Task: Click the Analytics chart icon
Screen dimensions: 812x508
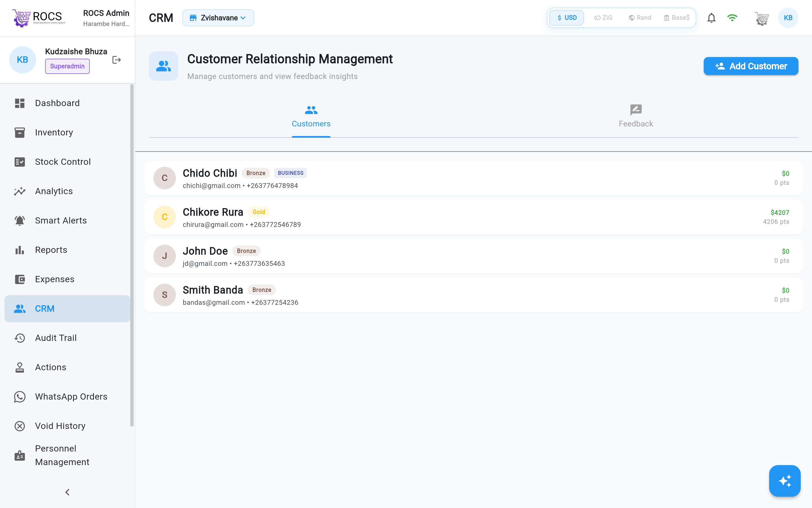Action: coord(20,191)
